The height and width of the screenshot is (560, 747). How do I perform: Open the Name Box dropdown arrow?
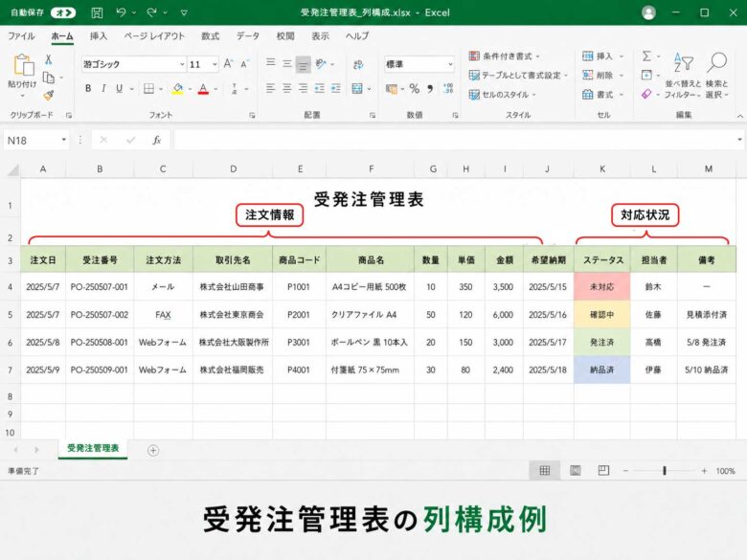pos(63,140)
